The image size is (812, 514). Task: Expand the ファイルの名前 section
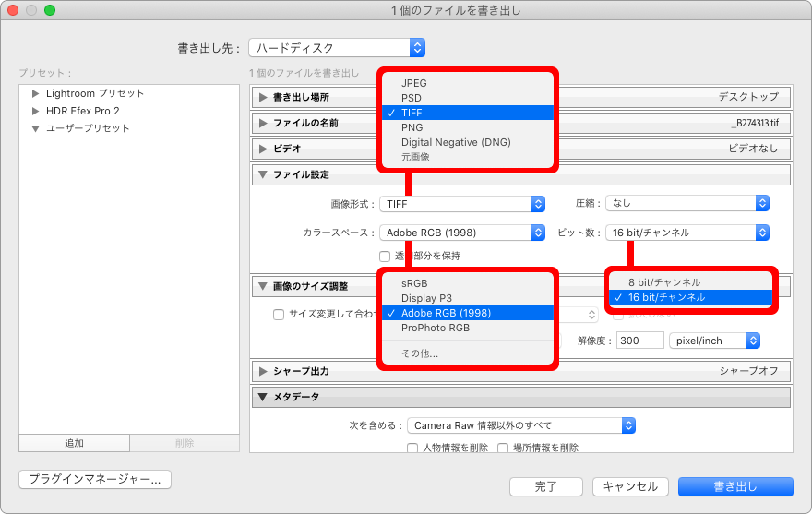click(x=263, y=123)
